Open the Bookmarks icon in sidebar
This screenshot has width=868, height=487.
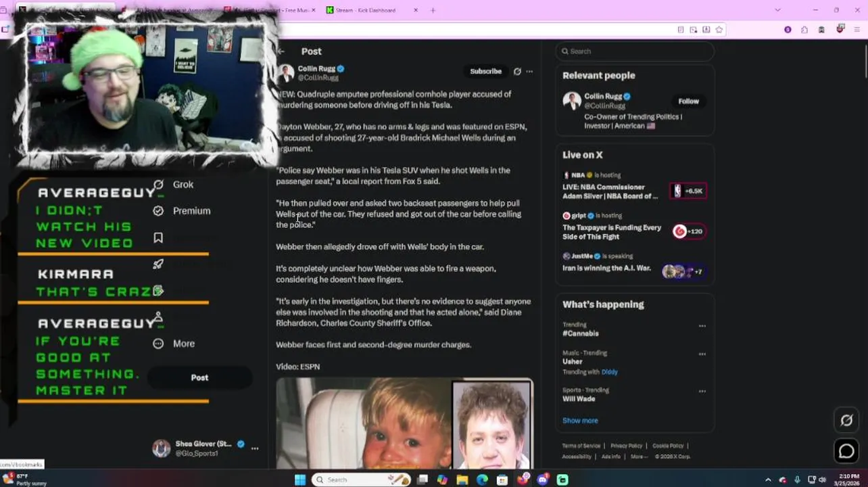(x=158, y=237)
